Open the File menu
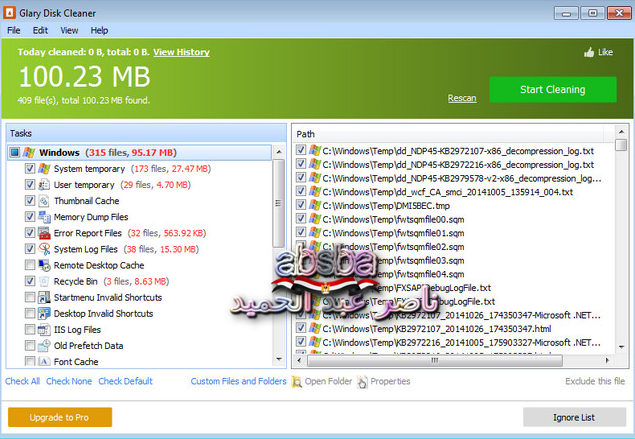Screen dimensions: 635x439 click(x=13, y=30)
